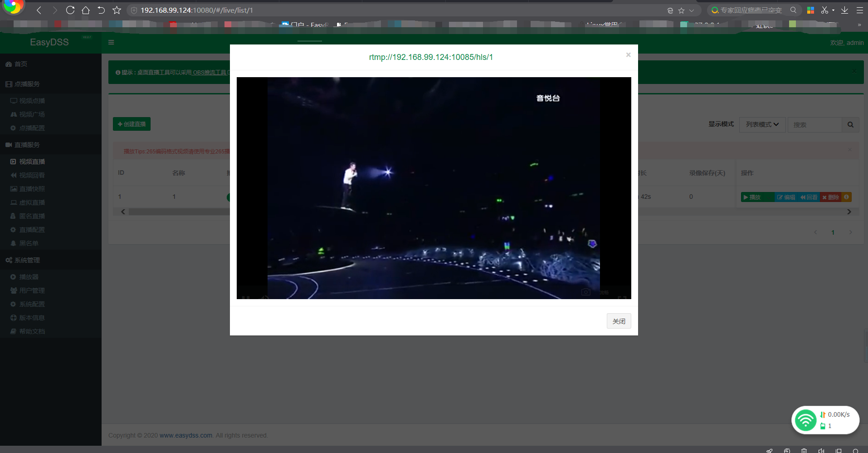
Task: Open the www.easydss.com footer link
Action: (x=186, y=435)
